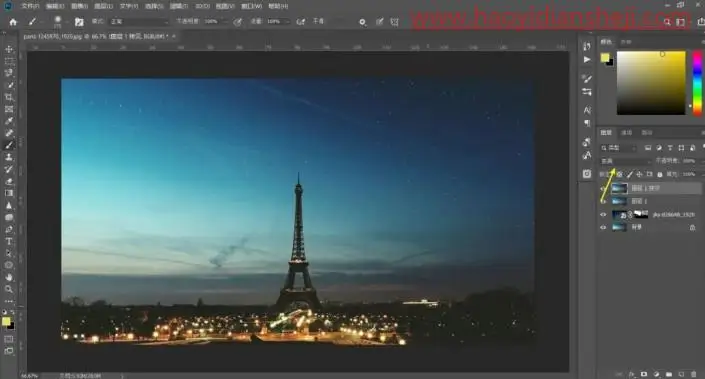705x379 pixels.
Task: Open the File menu
Action: tap(30, 6)
